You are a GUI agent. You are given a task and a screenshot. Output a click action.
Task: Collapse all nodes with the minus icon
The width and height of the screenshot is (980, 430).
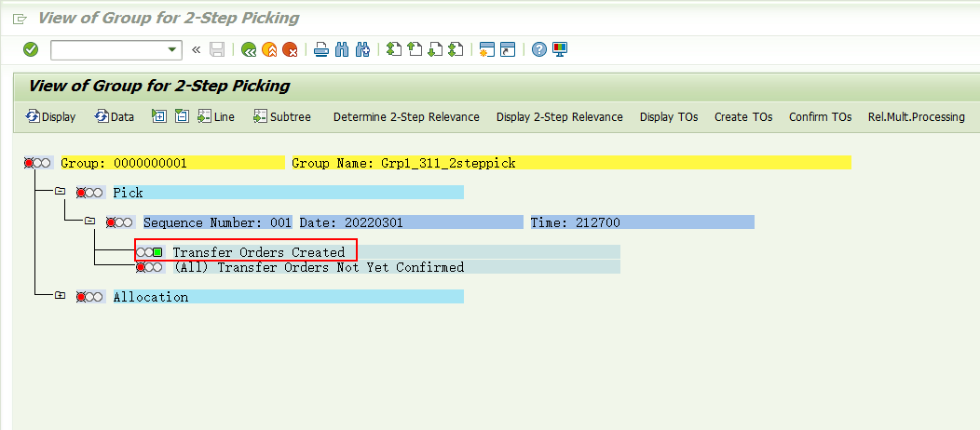182,116
